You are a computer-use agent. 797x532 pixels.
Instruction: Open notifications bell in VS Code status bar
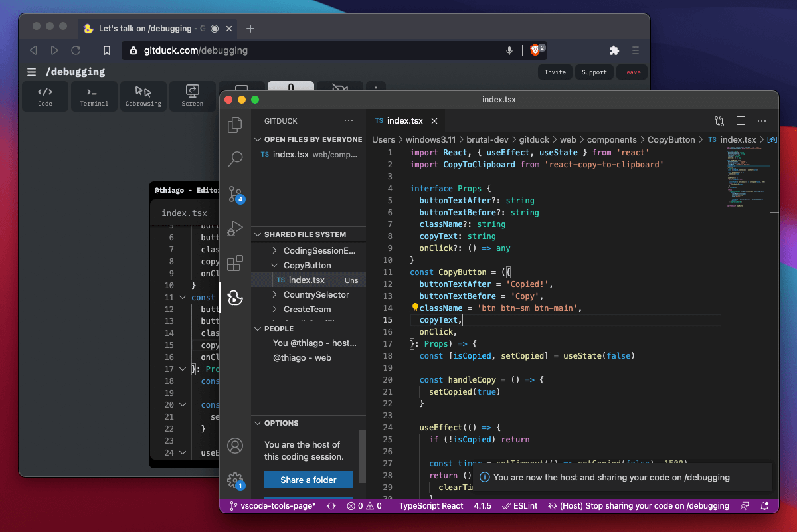pos(766,506)
